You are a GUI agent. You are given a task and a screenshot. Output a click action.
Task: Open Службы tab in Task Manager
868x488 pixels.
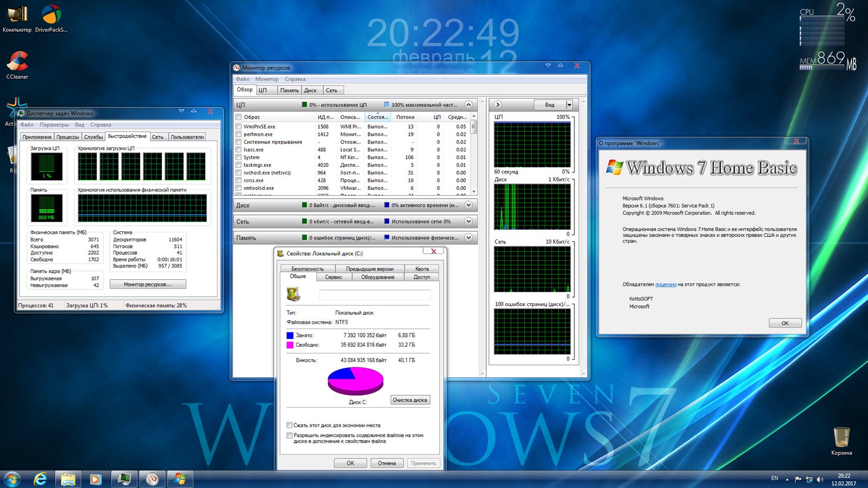tap(93, 137)
